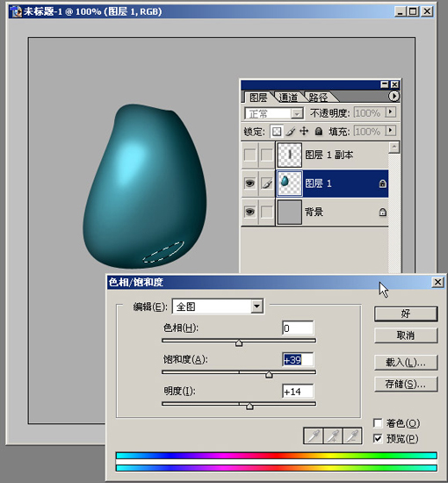Open the 不透明度 opacity slider arrow
The width and height of the screenshot is (448, 483).
pos(391,112)
